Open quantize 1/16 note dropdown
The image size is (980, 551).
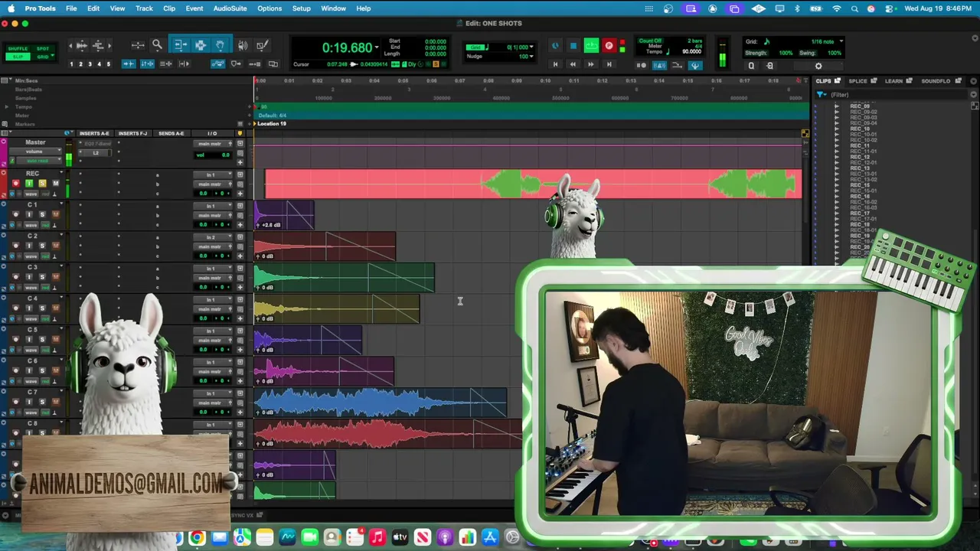point(841,41)
